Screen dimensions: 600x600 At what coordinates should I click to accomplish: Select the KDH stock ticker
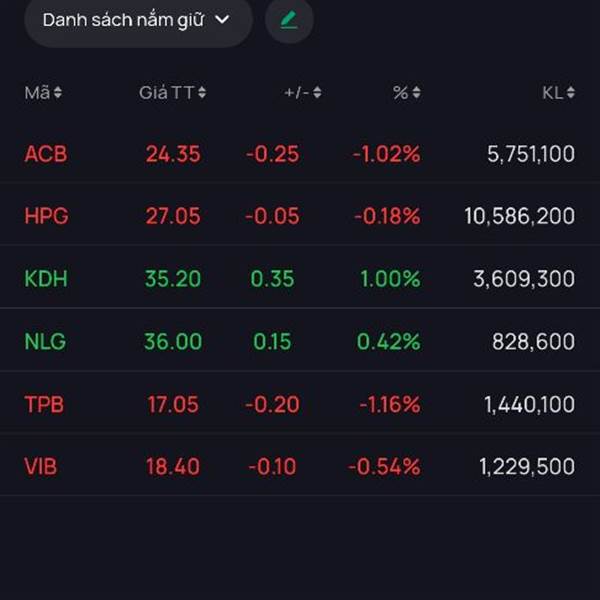coord(46,279)
